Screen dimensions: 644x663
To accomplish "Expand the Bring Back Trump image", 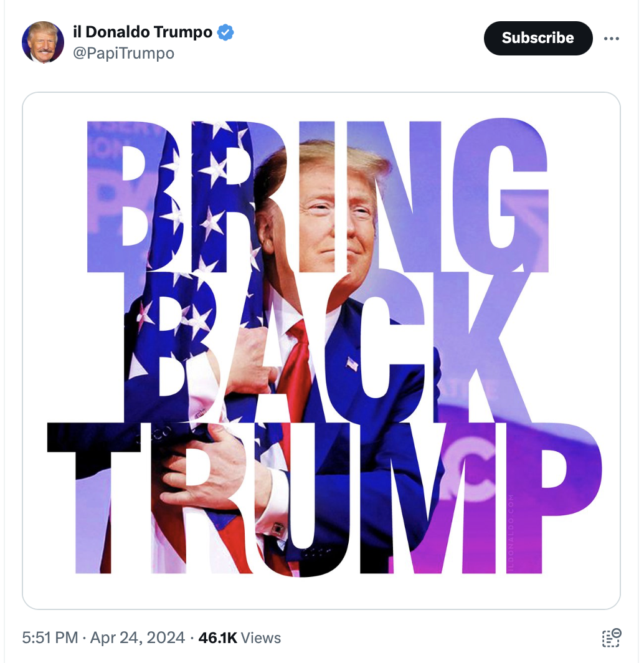I will click(321, 351).
